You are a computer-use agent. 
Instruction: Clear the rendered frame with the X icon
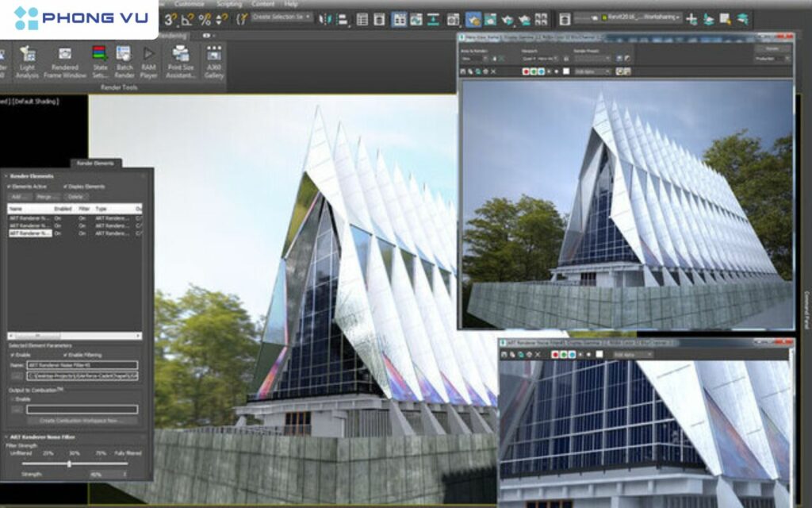tap(492, 71)
